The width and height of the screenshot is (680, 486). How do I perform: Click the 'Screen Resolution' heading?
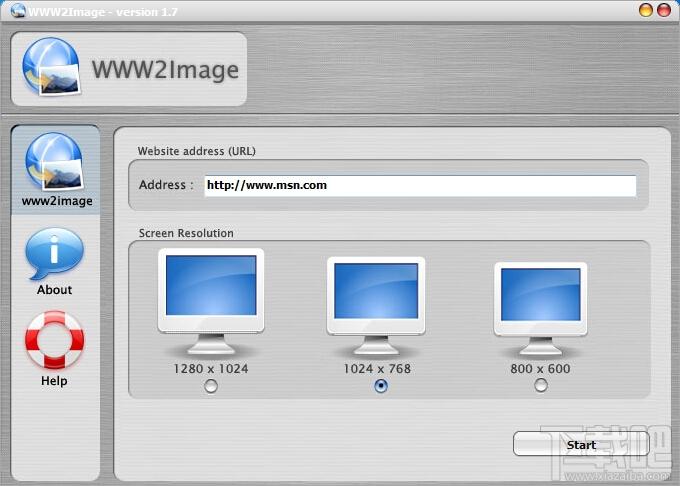[x=186, y=233]
